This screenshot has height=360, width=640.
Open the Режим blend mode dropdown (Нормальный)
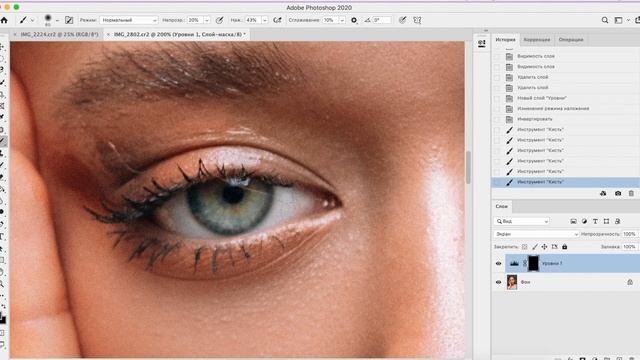tap(128, 20)
